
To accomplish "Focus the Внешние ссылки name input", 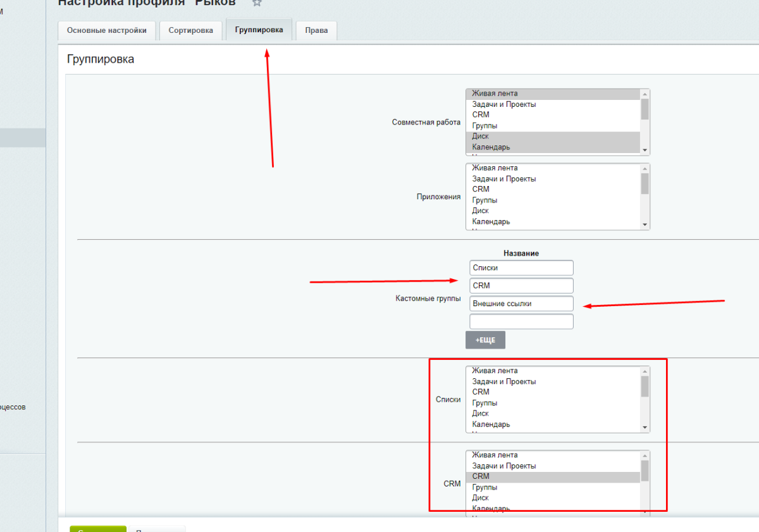I will [x=521, y=304].
